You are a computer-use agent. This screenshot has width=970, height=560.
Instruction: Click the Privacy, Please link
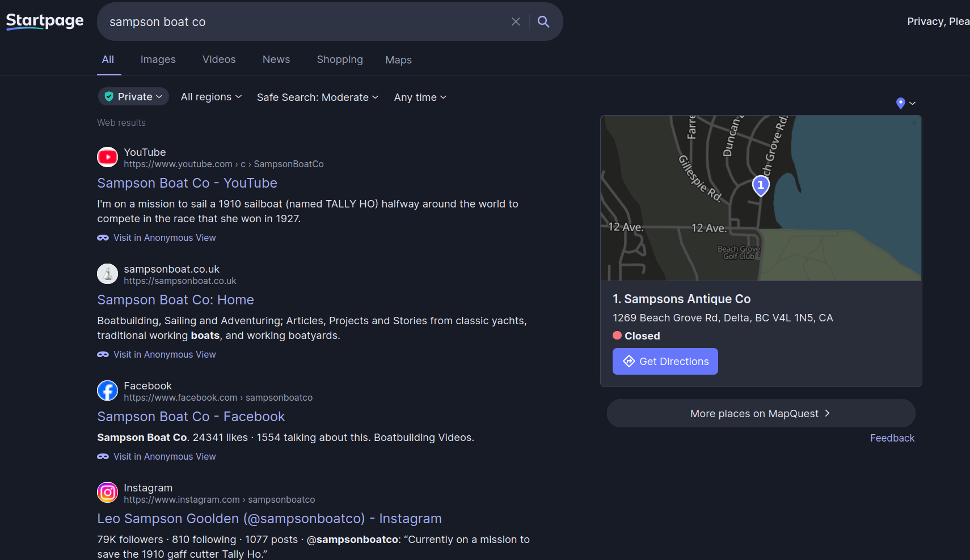click(x=938, y=22)
